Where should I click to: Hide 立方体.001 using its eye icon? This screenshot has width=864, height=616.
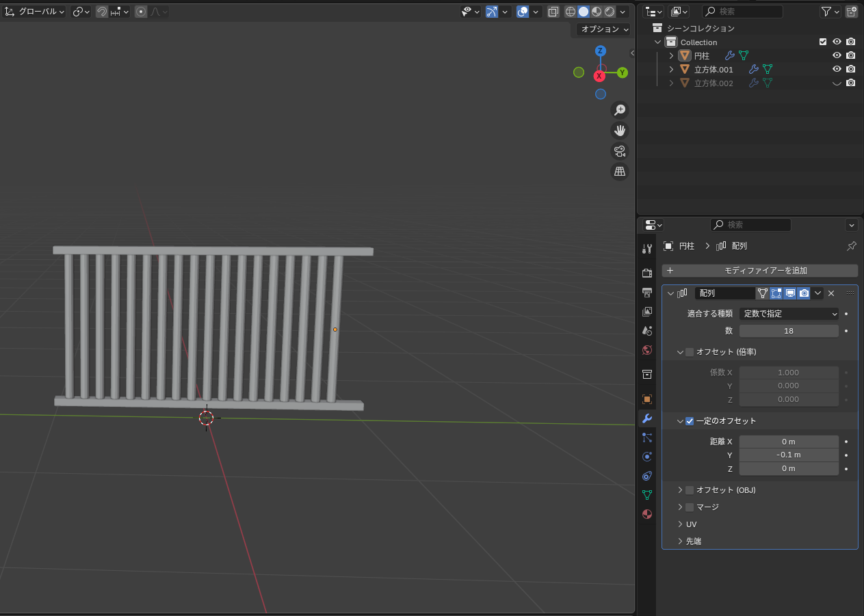tap(836, 69)
